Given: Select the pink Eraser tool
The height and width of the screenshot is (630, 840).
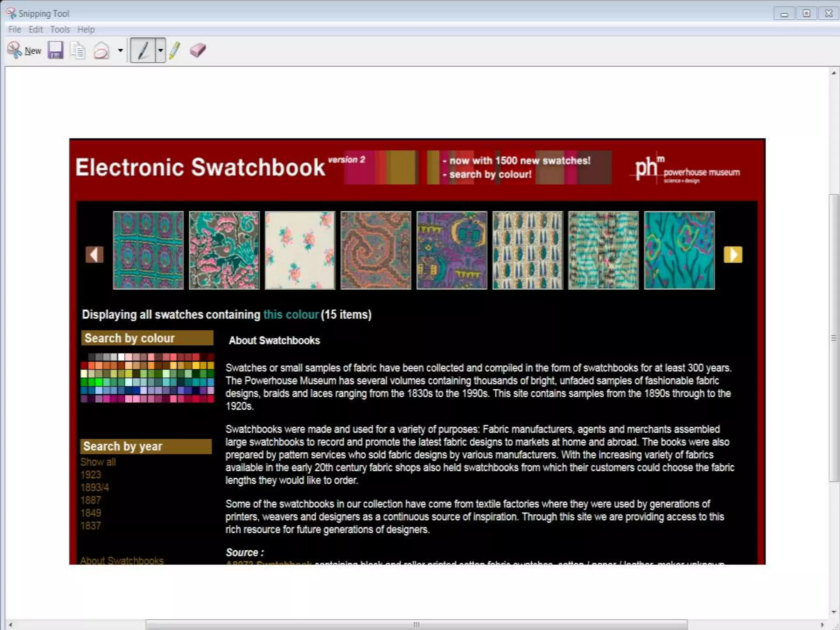Looking at the screenshot, I should (x=198, y=50).
